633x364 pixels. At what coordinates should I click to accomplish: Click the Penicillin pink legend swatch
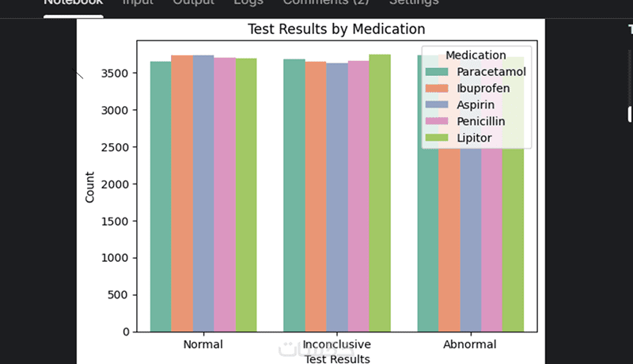(437, 122)
